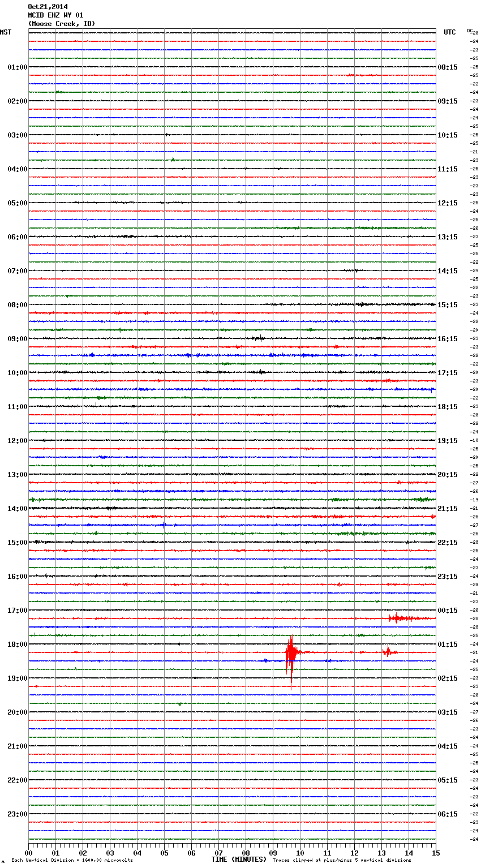This screenshot has width=481, height=868.
Task: Click the 05:00 MST time label
Action: (17, 203)
